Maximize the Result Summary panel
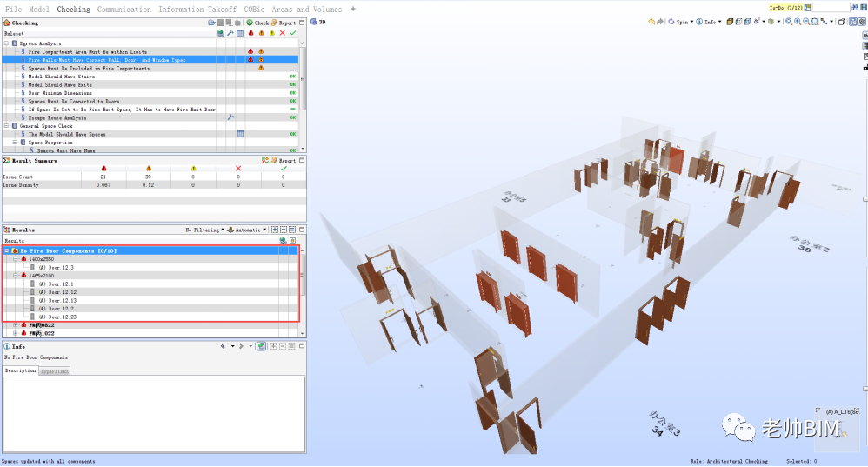The width and height of the screenshot is (868, 467). pos(302,161)
